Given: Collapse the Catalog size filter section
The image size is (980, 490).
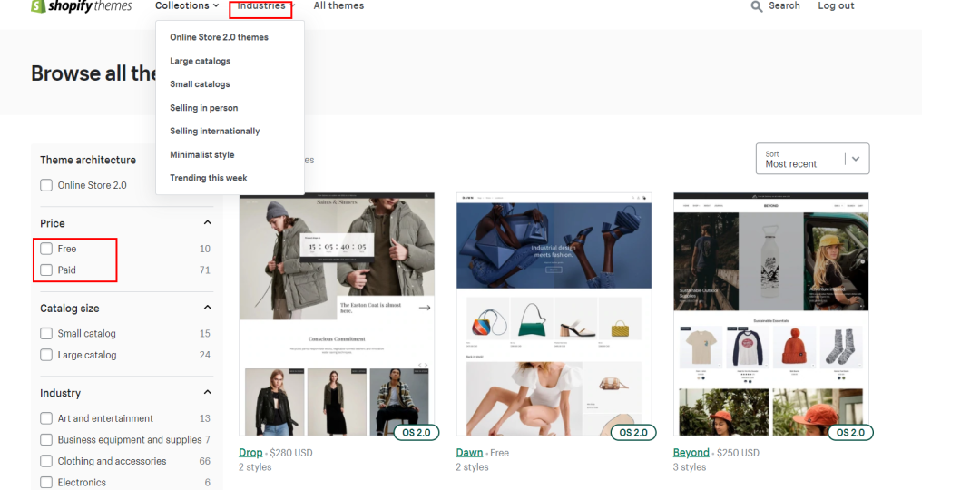Looking at the screenshot, I should click(x=207, y=309).
